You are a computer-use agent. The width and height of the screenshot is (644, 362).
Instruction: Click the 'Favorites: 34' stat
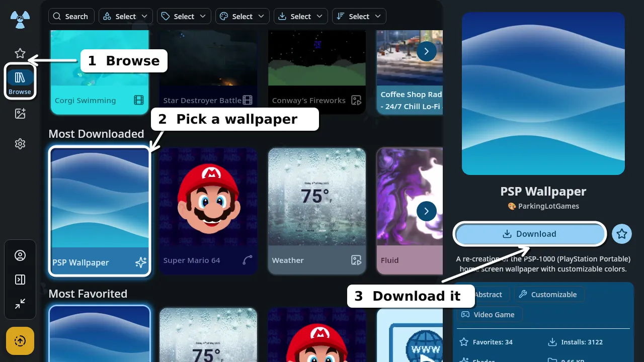[486, 342]
